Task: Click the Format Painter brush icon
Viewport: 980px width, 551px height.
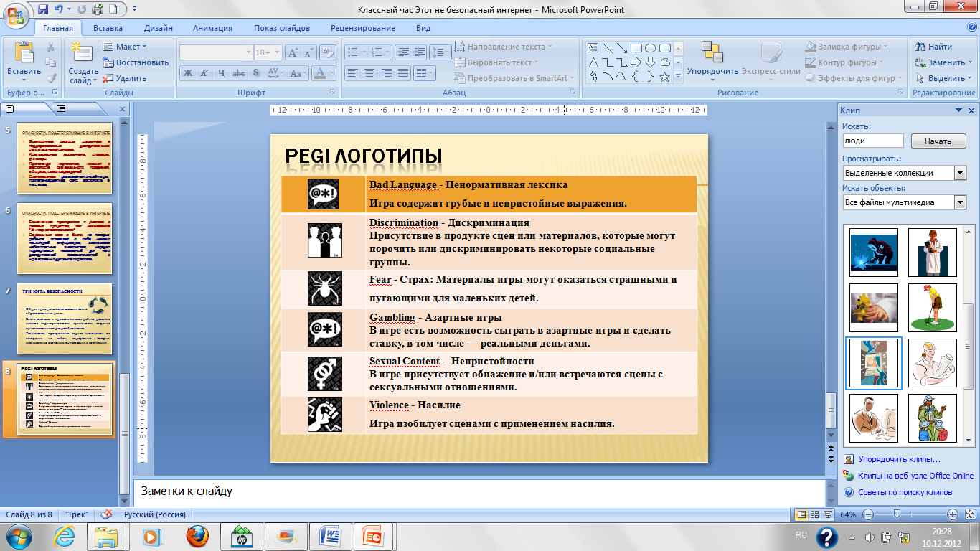Action: pyautogui.click(x=51, y=78)
